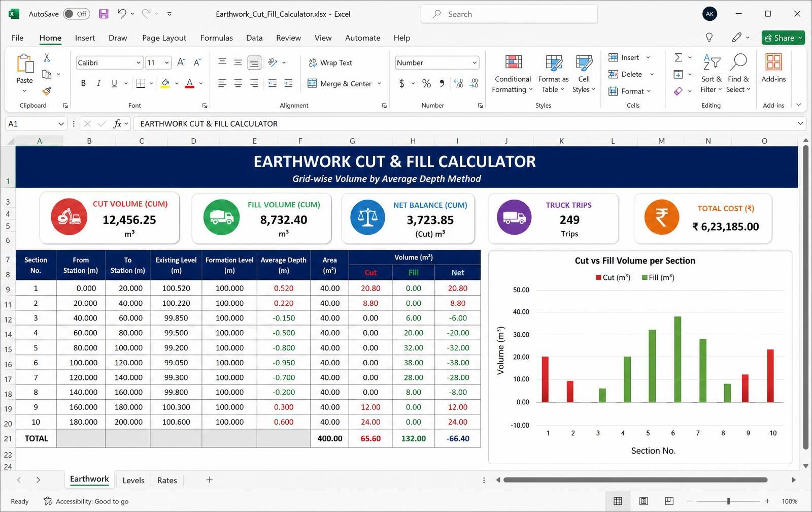Apply Fill Color bucket icon
812x512 pixels.
(x=165, y=83)
